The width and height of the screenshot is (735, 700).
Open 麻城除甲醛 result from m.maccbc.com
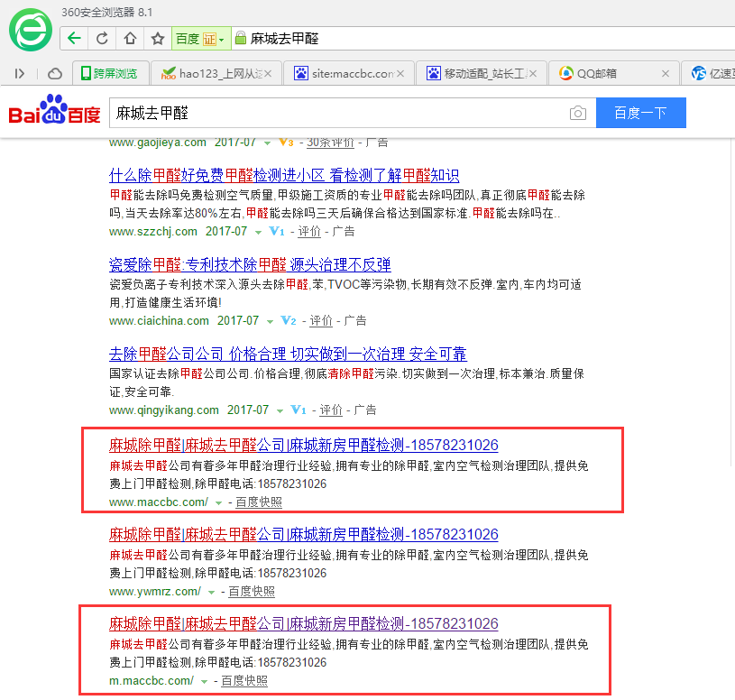304,623
